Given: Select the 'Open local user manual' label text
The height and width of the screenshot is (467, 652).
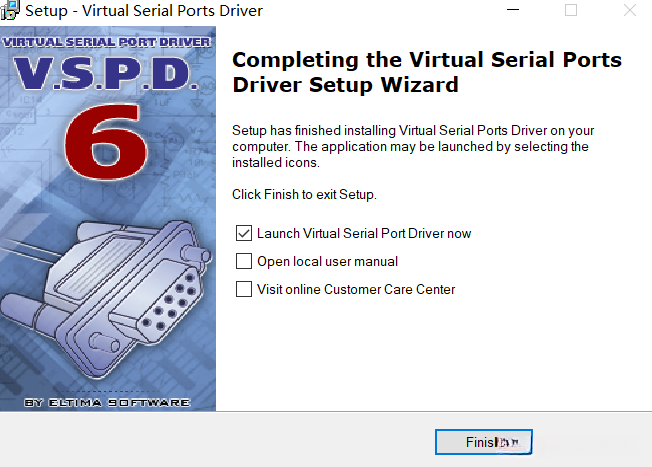Looking at the screenshot, I should [x=327, y=261].
